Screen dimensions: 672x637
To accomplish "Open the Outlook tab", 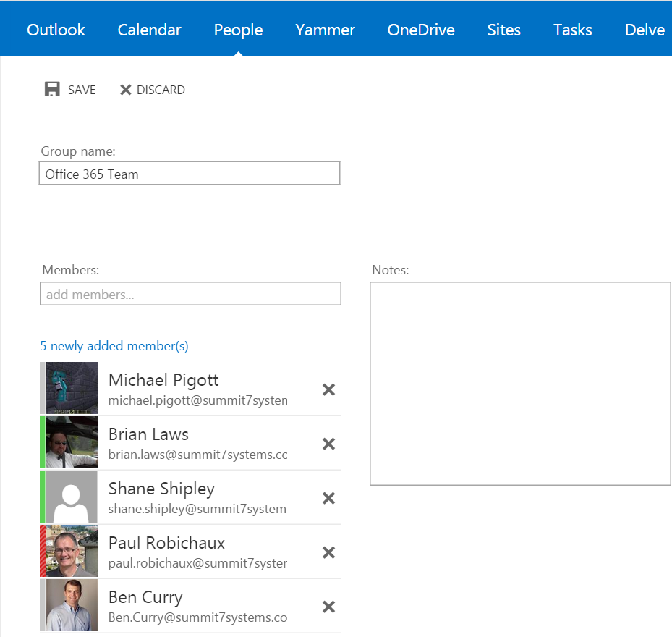I will click(x=56, y=30).
